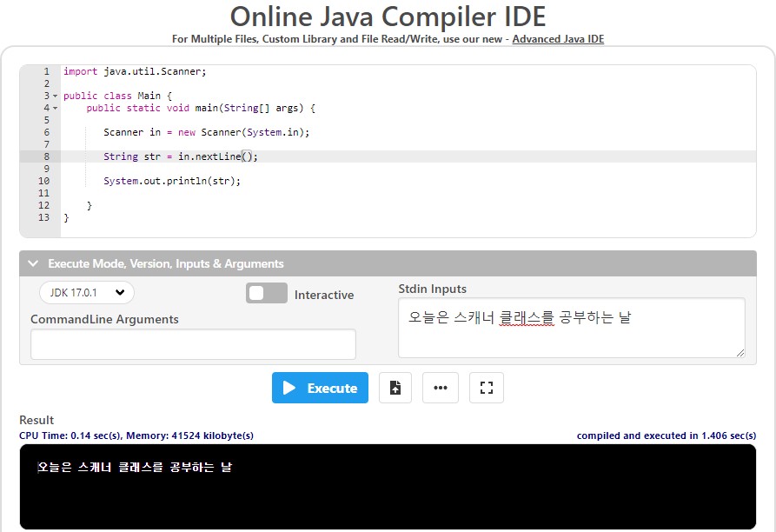Click inside the Stdin Inputs text area

click(x=572, y=328)
